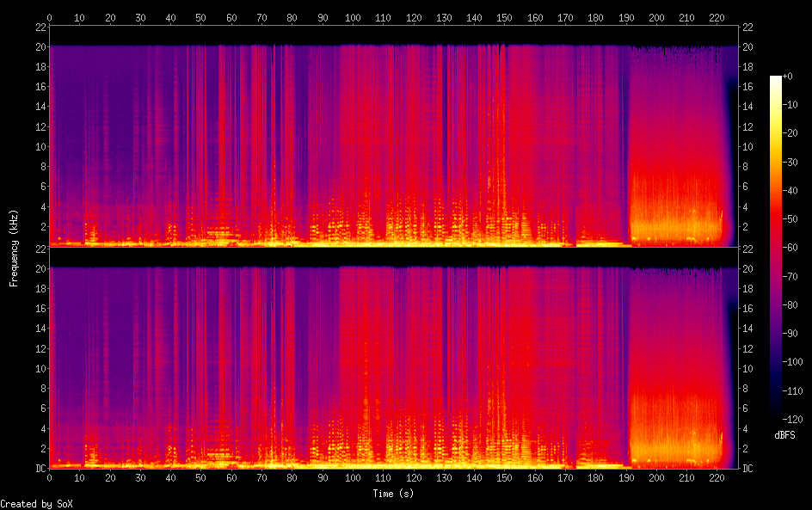This screenshot has height=510, width=812.
Task: Click '100' on the bottom time axis
Action: [353, 478]
